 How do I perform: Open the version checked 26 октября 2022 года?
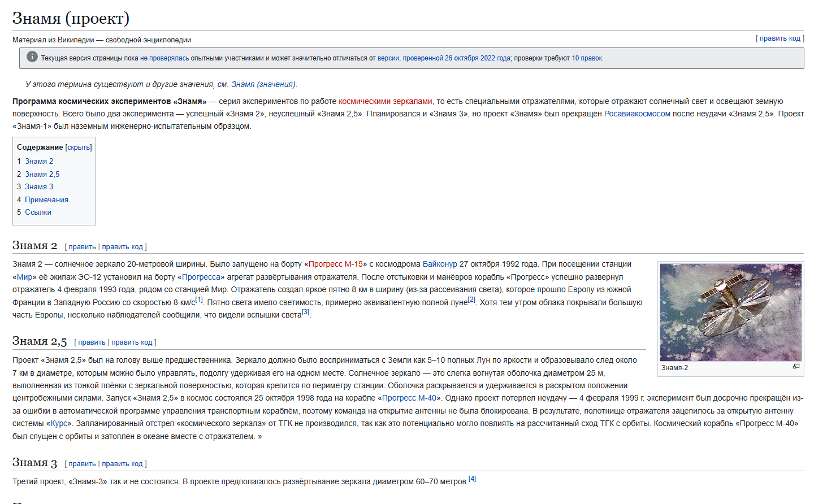tap(444, 58)
